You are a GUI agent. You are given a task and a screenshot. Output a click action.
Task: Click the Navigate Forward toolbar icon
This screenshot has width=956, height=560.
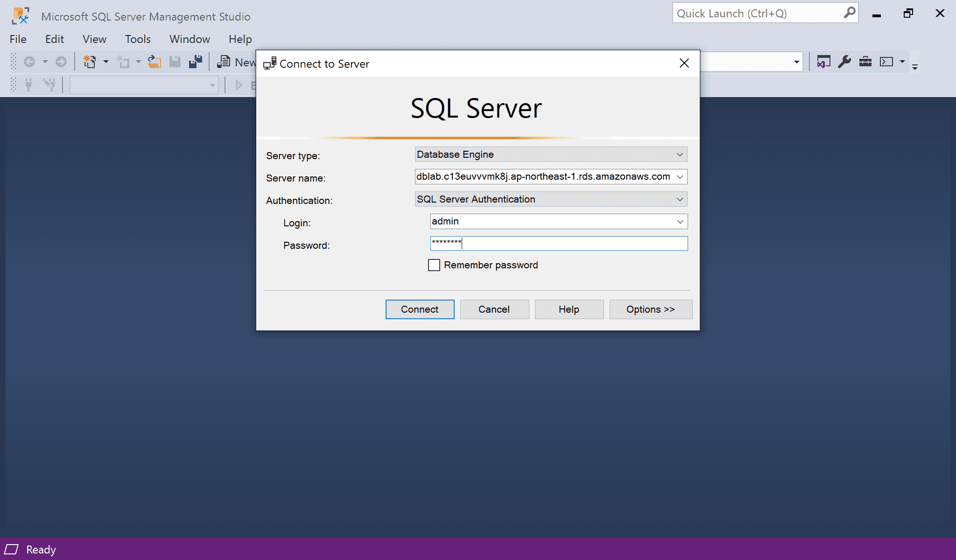tap(61, 62)
